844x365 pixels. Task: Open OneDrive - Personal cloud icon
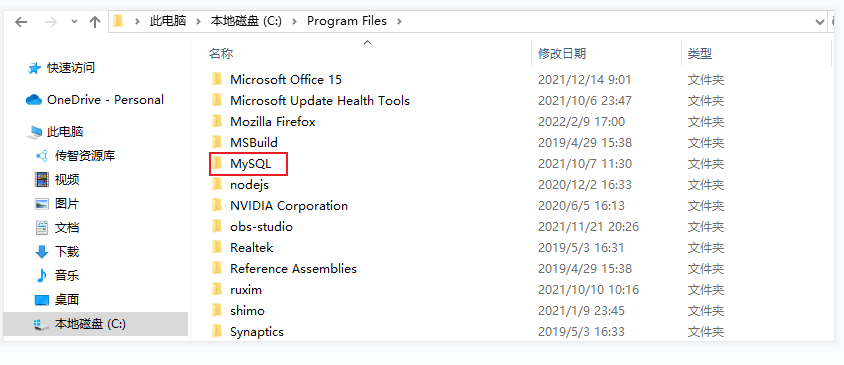34,100
